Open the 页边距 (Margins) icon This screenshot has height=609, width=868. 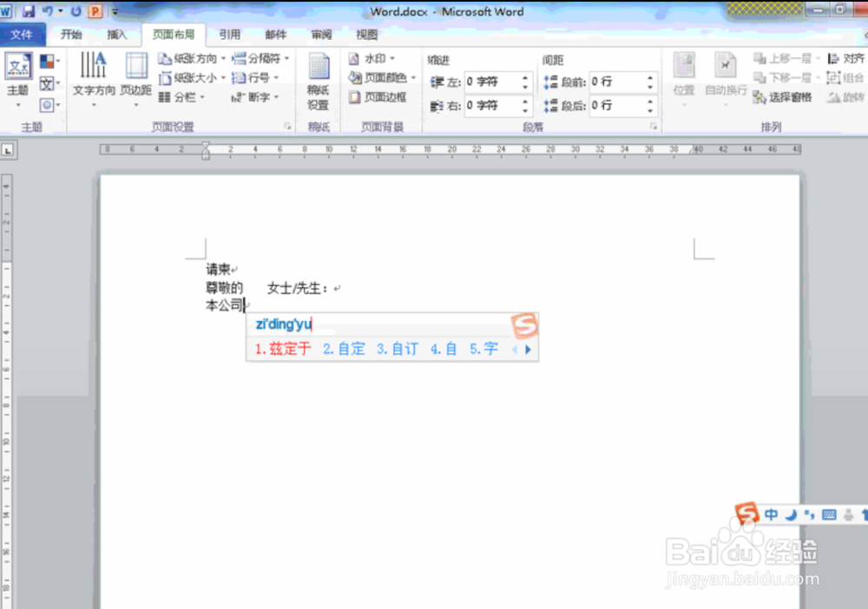pyautogui.click(x=135, y=78)
